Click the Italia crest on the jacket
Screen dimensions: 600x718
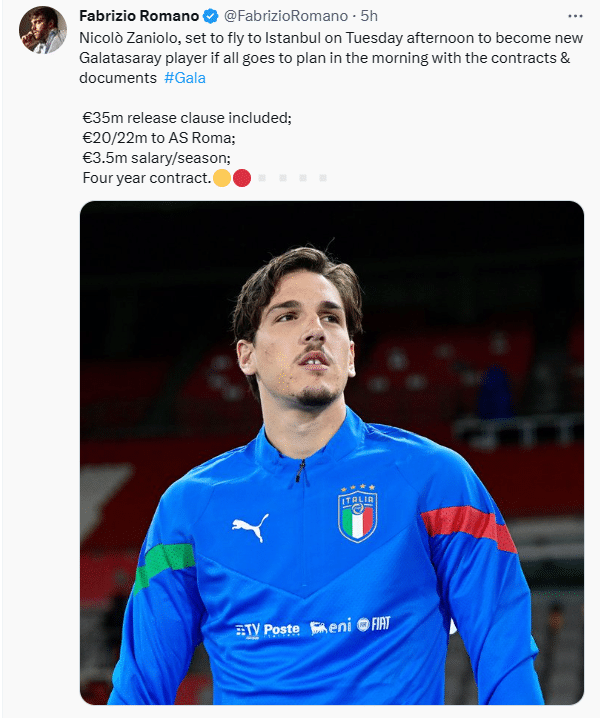coord(357,513)
